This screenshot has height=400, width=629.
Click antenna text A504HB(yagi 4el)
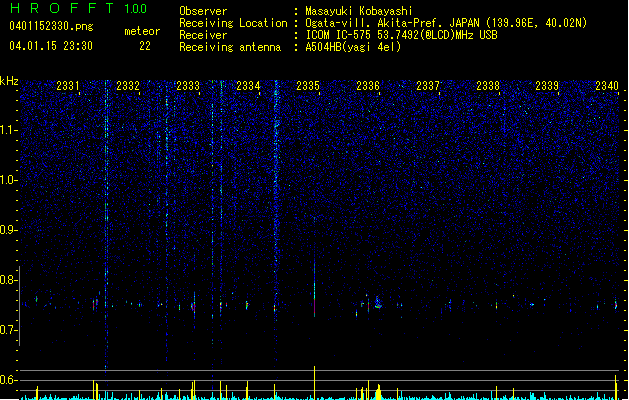353,47
